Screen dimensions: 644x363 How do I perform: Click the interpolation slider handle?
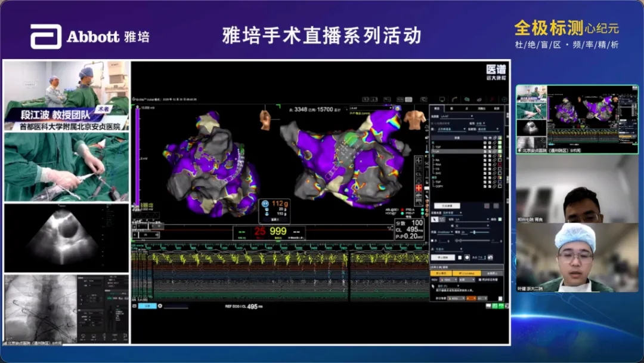click(x=473, y=232)
